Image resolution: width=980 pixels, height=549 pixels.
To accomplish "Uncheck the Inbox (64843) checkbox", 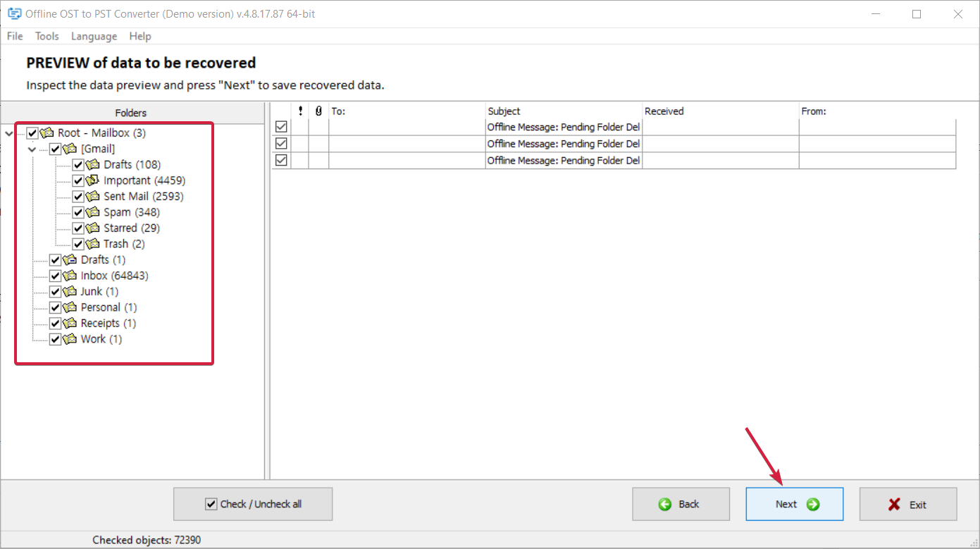I will coord(55,276).
